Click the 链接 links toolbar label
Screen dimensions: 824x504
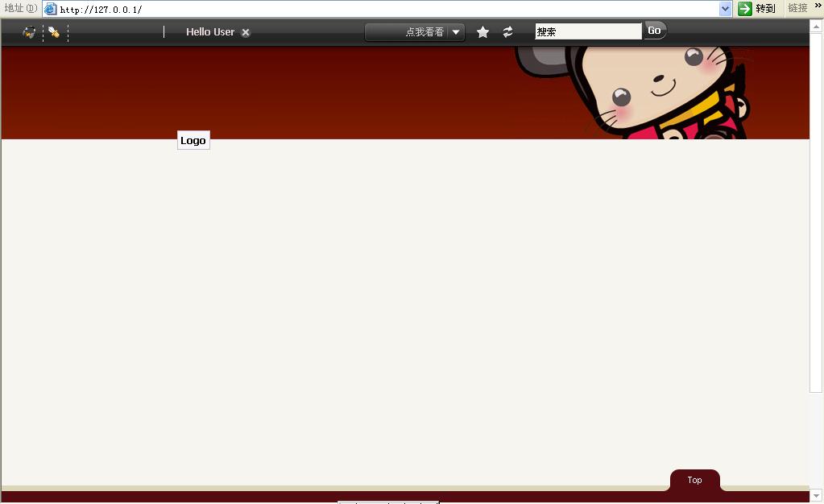(x=797, y=8)
